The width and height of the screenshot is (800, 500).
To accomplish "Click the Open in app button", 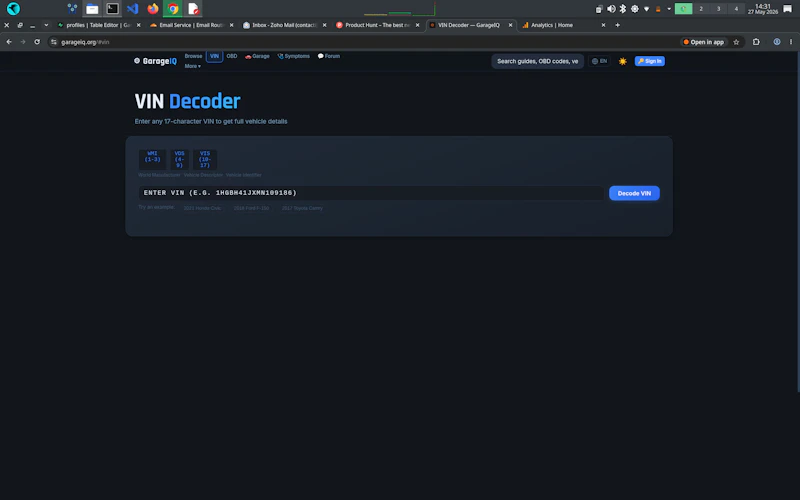I will (704, 42).
